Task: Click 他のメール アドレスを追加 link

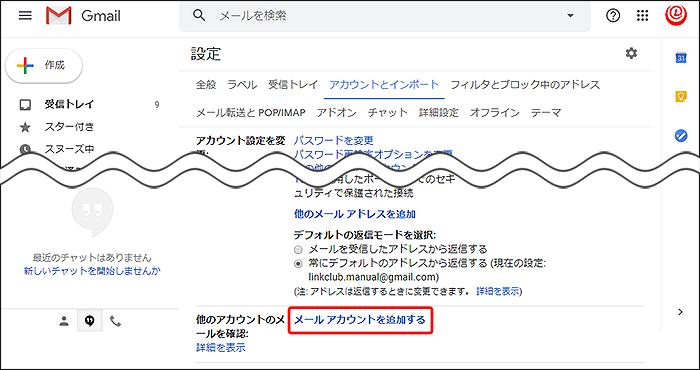Action: pyautogui.click(x=355, y=214)
